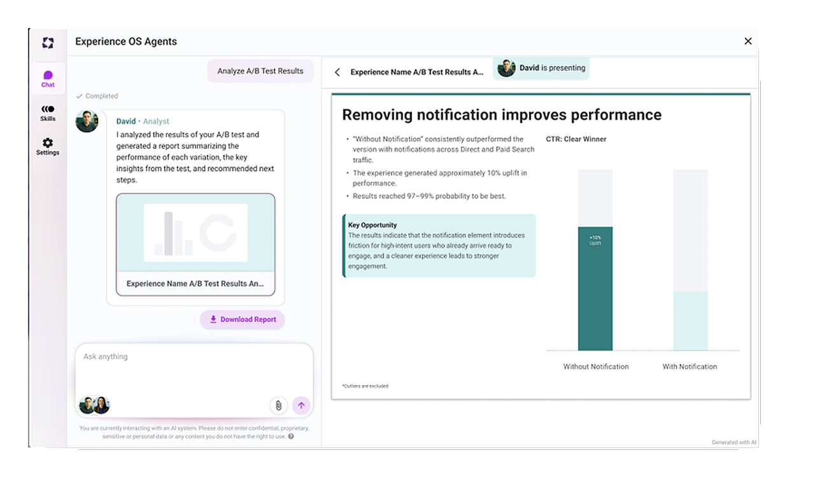
Task: Click the Outliers are excluded footnote
Action: [x=365, y=386]
